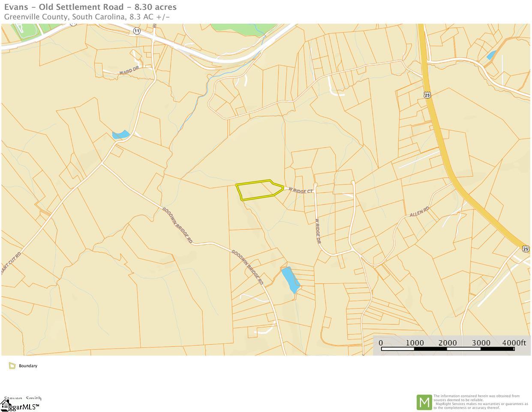The width and height of the screenshot is (532, 412).
Task: Click the '1000' scale bar label
Action: coord(415,342)
